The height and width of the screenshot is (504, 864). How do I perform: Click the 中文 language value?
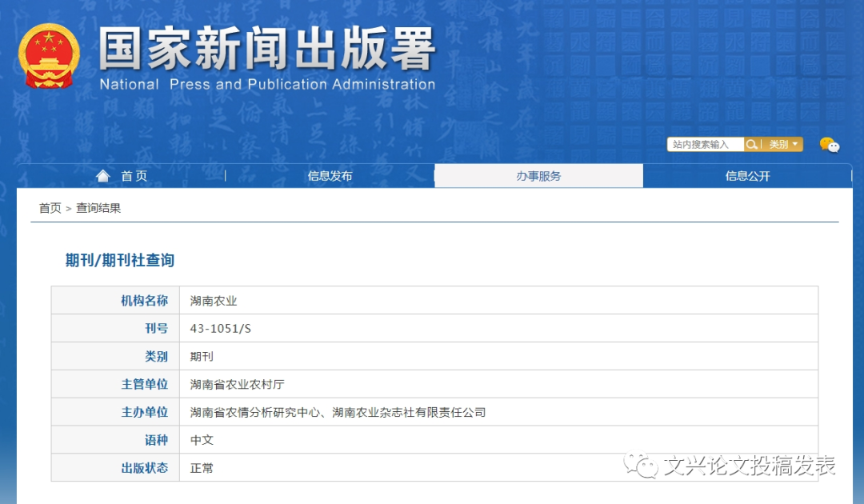coord(202,440)
